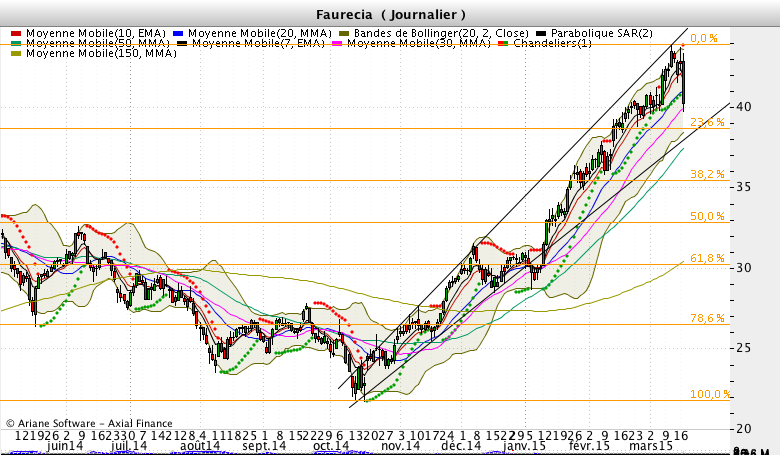Image resolution: width=780 pixels, height=455 pixels.
Task: Click the black Parabolique SAR(2) legend swatch
Action: [x=541, y=34]
